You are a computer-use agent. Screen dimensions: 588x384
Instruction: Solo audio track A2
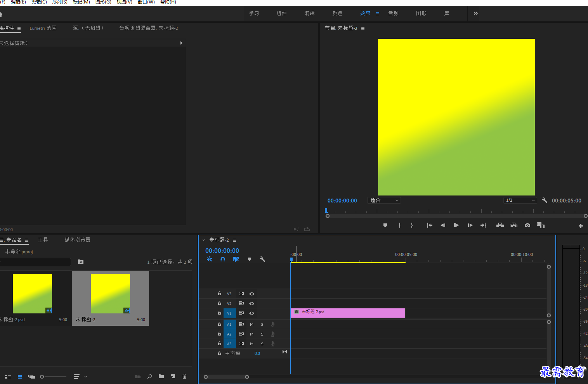coord(262,334)
